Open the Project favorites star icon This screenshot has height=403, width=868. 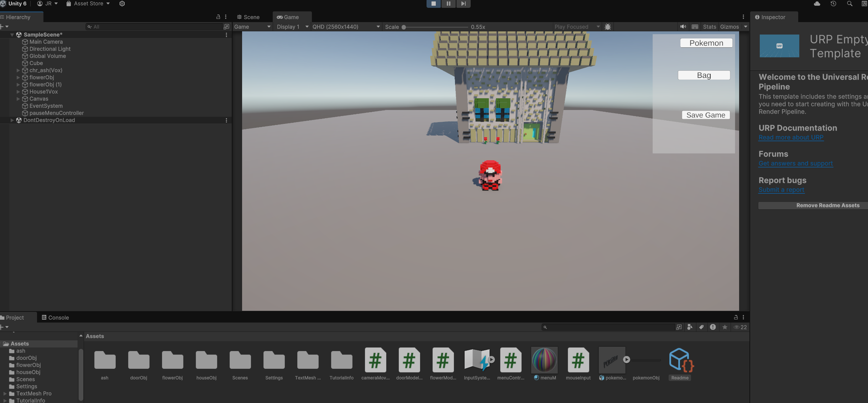(x=725, y=327)
